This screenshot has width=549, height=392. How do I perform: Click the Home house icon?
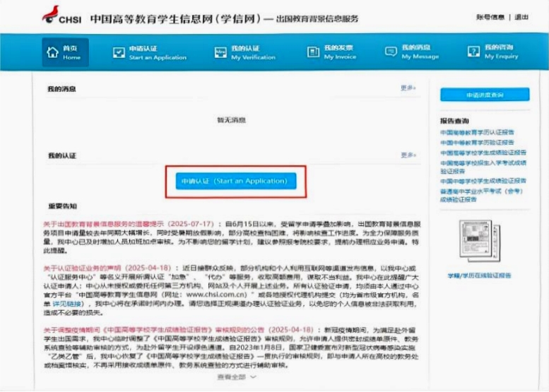pyautogui.click(x=52, y=52)
